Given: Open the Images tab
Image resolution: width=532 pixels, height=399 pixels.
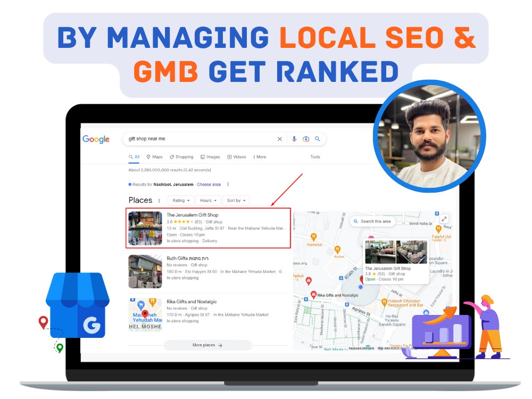Looking at the screenshot, I should 210,157.
